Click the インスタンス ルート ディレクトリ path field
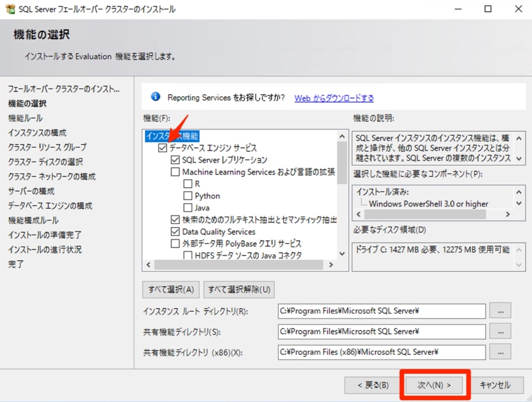The image size is (532, 402). (382, 311)
